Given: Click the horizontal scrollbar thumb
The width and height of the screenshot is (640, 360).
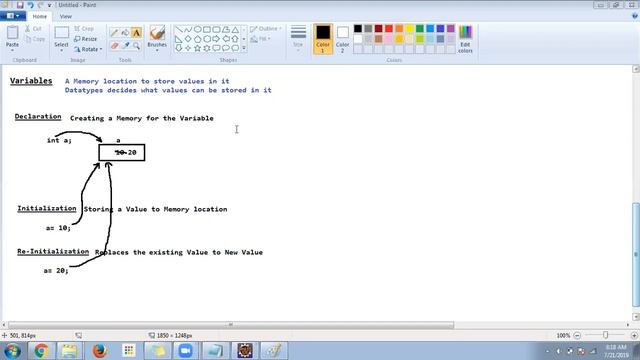Looking at the screenshot, I should [231, 325].
